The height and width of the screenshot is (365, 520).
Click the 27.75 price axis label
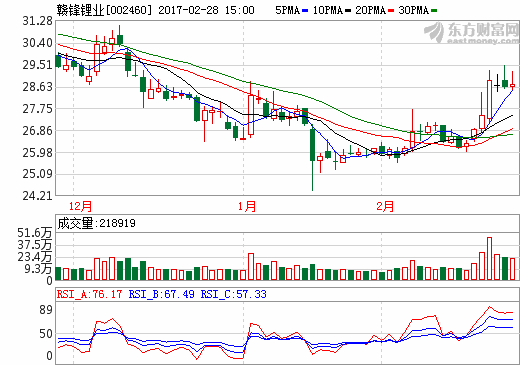[38, 109]
